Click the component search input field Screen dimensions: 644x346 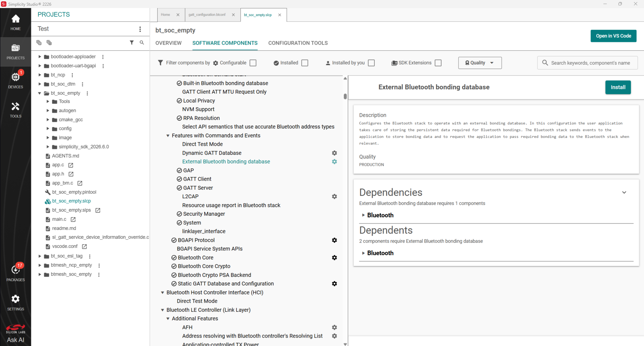(588, 63)
